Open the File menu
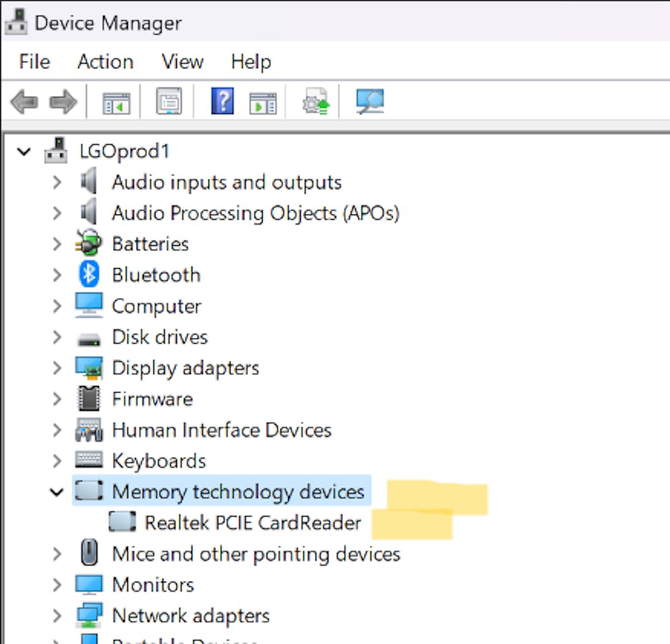Screen dimensions: 670x644 [34, 62]
